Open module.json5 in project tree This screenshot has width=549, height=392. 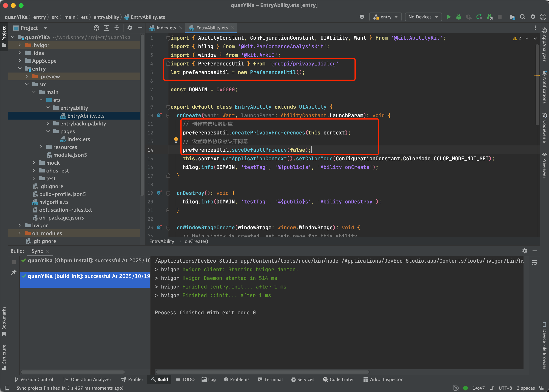[x=70, y=155]
